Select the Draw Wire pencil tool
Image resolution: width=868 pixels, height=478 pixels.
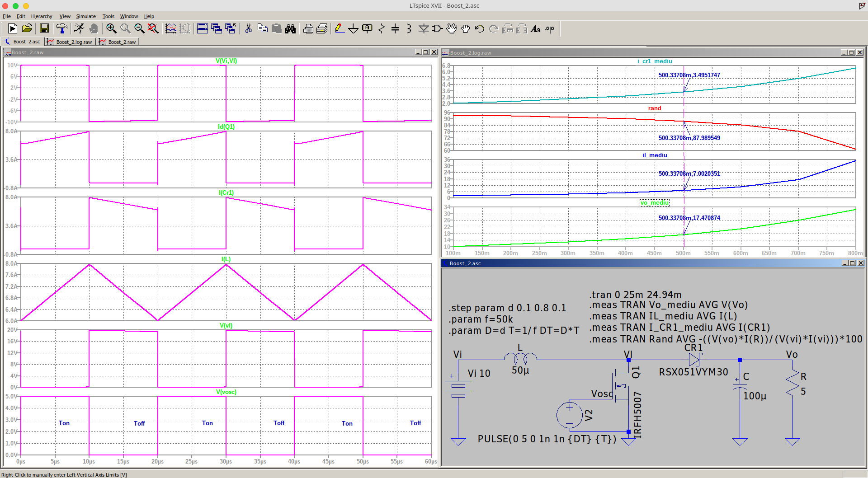(x=340, y=29)
